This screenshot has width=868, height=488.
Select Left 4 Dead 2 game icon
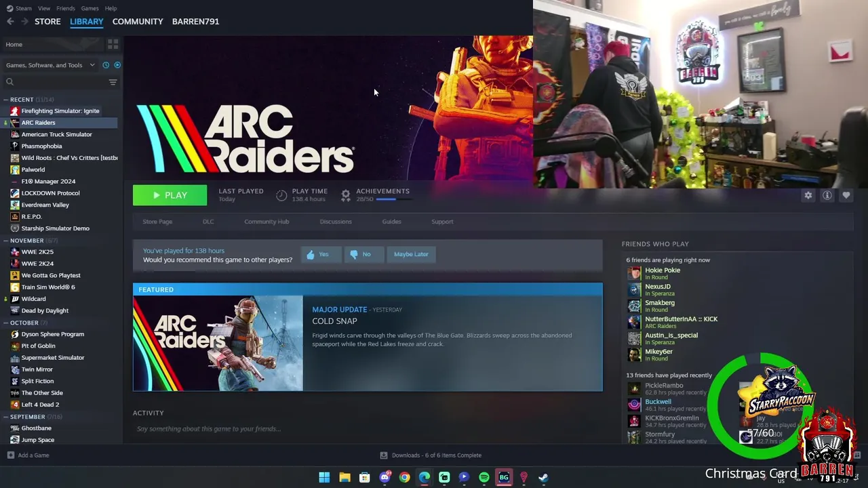(15, 405)
